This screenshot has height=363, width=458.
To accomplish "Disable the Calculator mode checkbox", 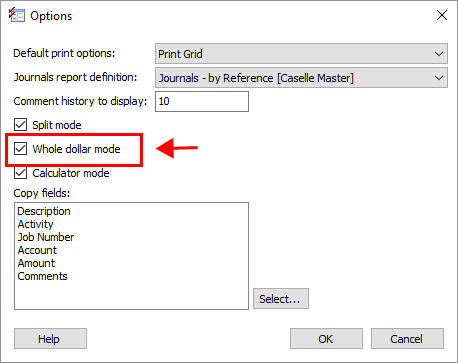I will (x=20, y=173).
